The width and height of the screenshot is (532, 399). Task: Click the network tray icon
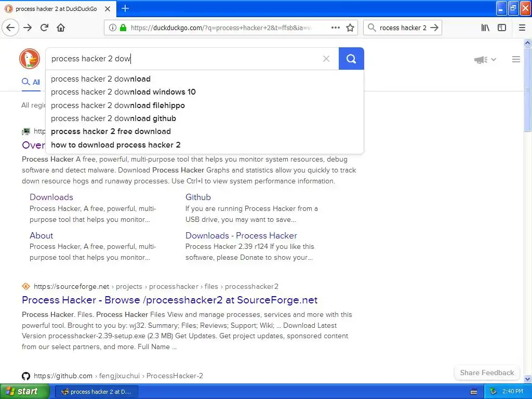[493, 392]
